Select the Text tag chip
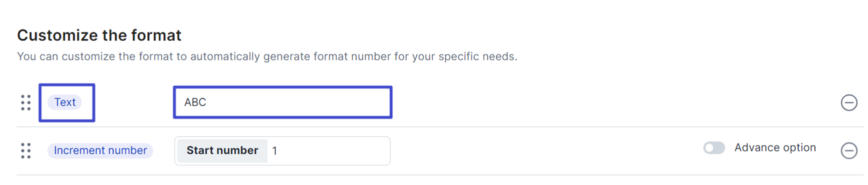 65,102
